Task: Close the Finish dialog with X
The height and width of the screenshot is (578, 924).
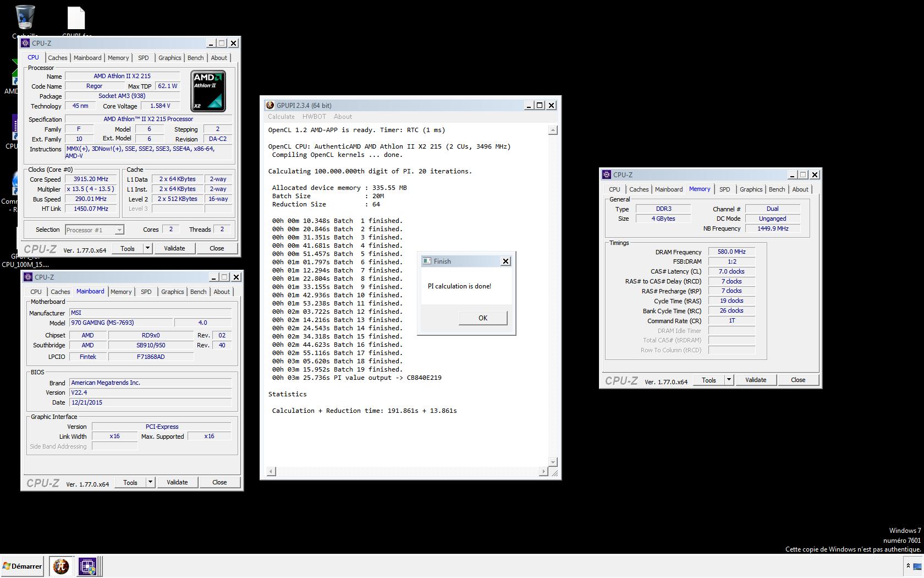Action: pyautogui.click(x=506, y=261)
